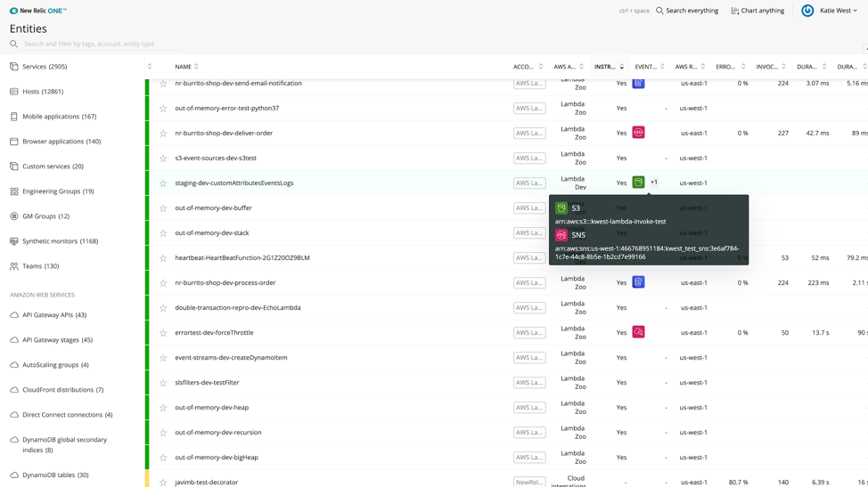The image size is (868, 487).
Task: Open Teams (130)
Action: click(40, 266)
